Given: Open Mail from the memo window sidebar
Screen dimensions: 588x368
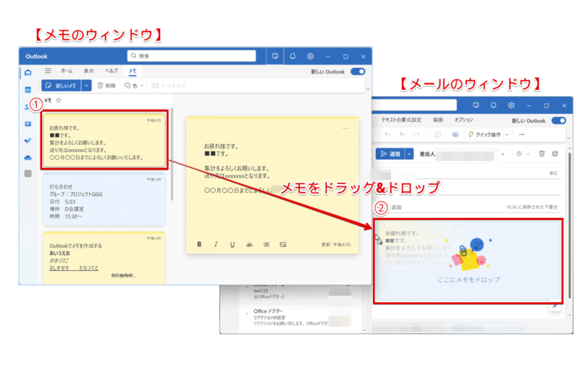Looking at the screenshot, I should coord(28,72).
